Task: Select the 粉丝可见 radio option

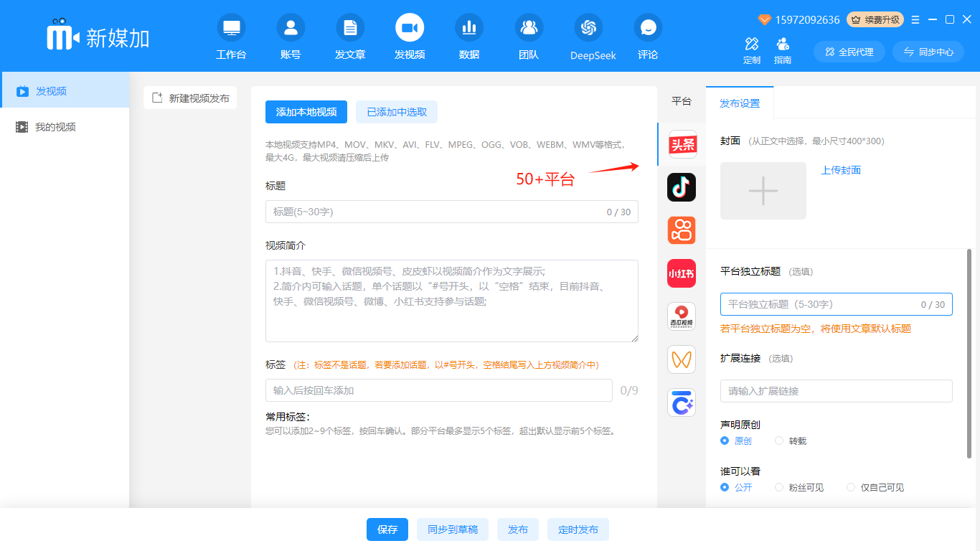Action: 779,488
